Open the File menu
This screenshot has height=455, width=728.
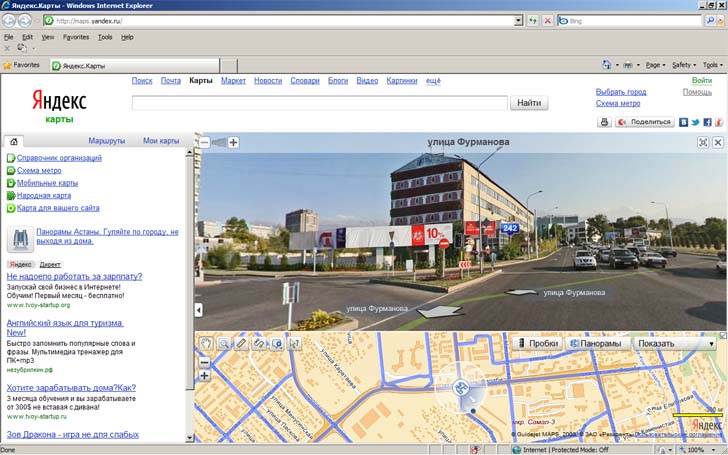8,37
